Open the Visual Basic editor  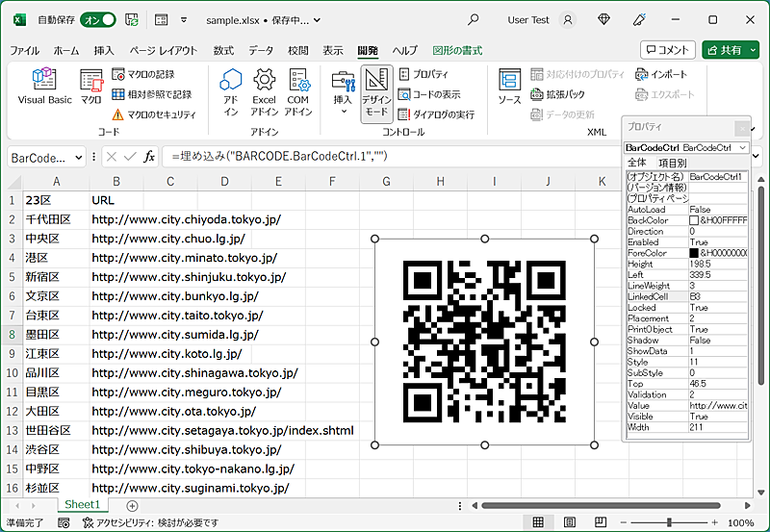coord(44,86)
